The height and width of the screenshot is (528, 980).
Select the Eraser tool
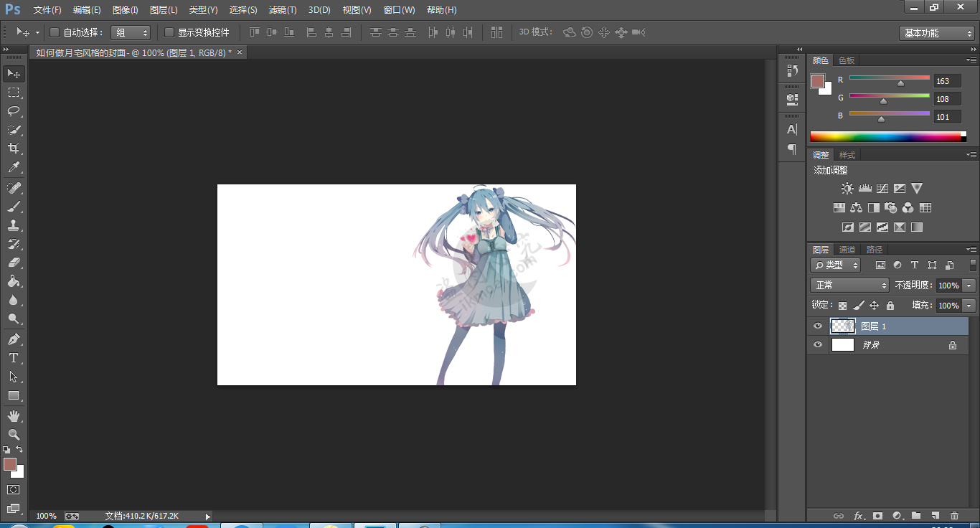click(14, 263)
